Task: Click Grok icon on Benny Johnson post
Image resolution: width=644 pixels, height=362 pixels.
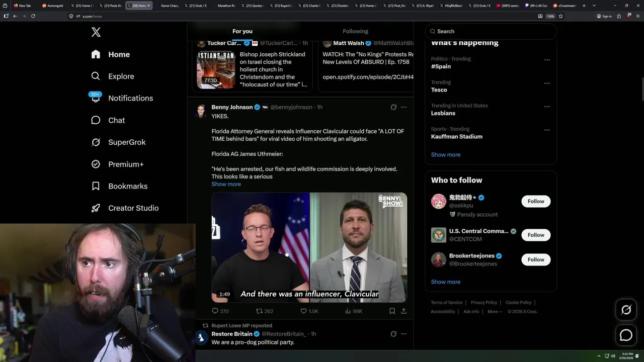Action: tap(393, 107)
